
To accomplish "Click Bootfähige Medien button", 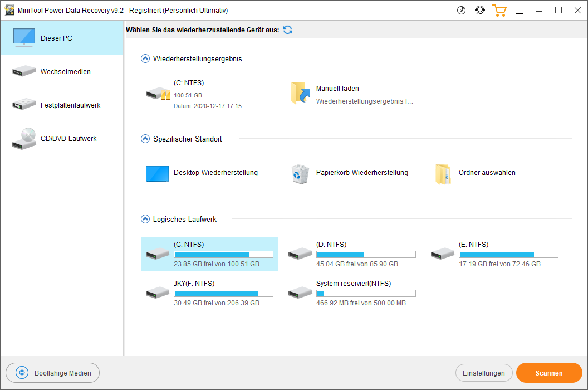I will coord(52,373).
